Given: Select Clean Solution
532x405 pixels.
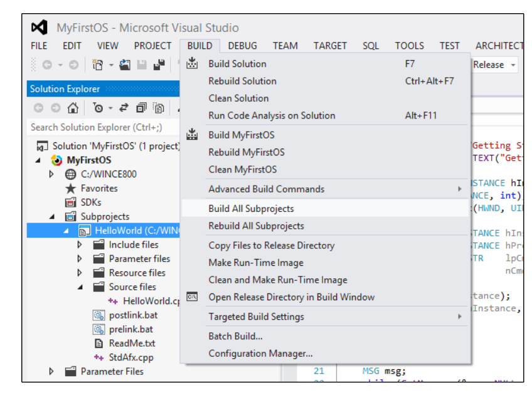Looking at the screenshot, I should [325, 98].
